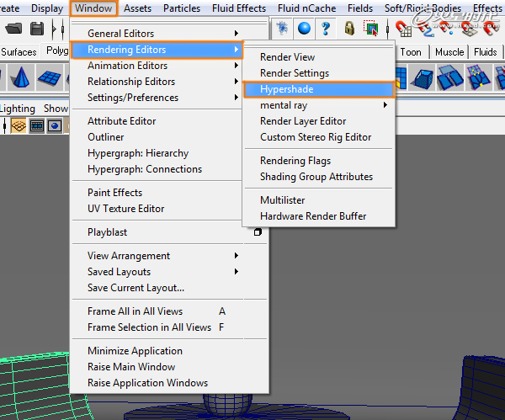This screenshot has width=505, height=420.
Task: Switch to the Surfaces shelf tab
Action: coord(19,52)
